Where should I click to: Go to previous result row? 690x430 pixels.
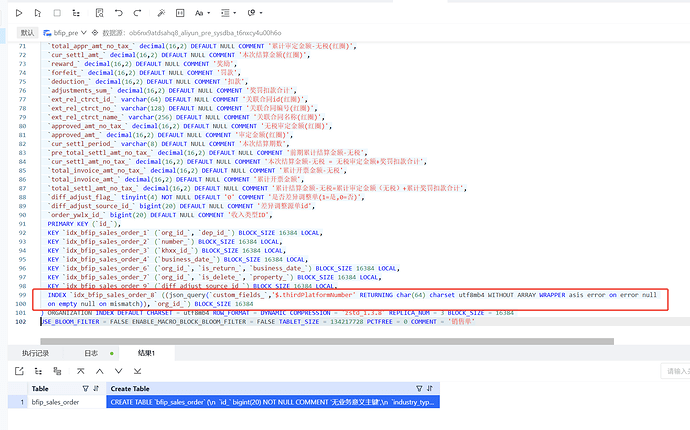point(100,371)
